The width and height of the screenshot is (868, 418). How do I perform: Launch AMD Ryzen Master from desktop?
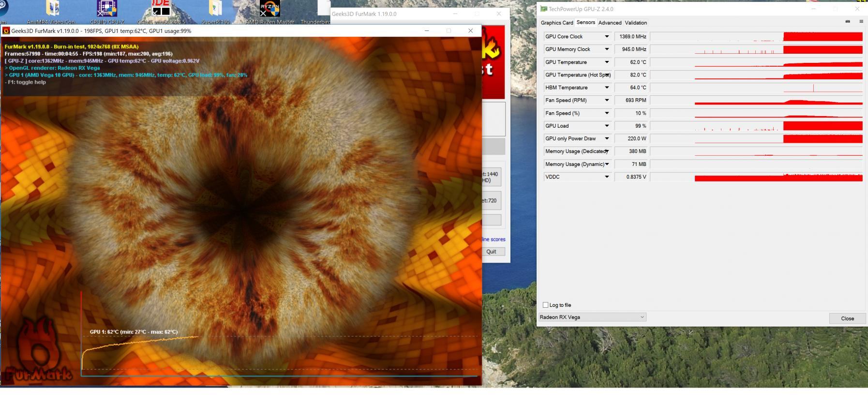269,12
